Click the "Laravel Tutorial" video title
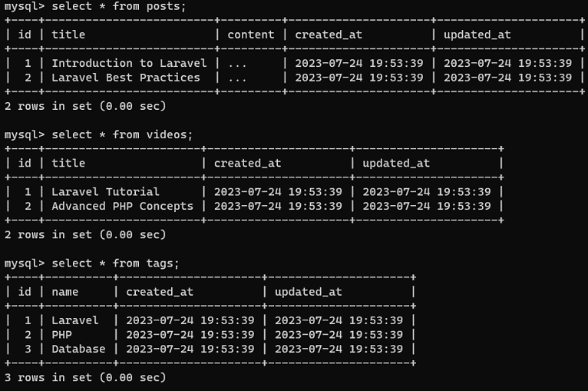The width and height of the screenshot is (588, 391). [x=105, y=191]
